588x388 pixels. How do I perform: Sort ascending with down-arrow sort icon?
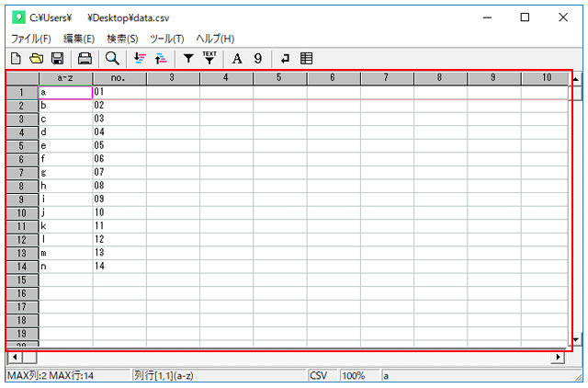click(140, 59)
